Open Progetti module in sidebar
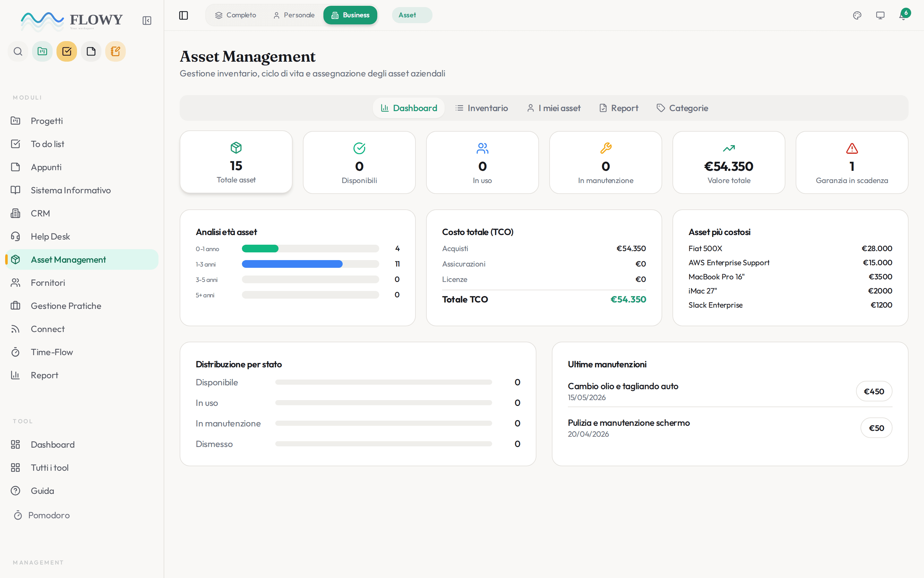The image size is (924, 578). [x=82, y=121]
